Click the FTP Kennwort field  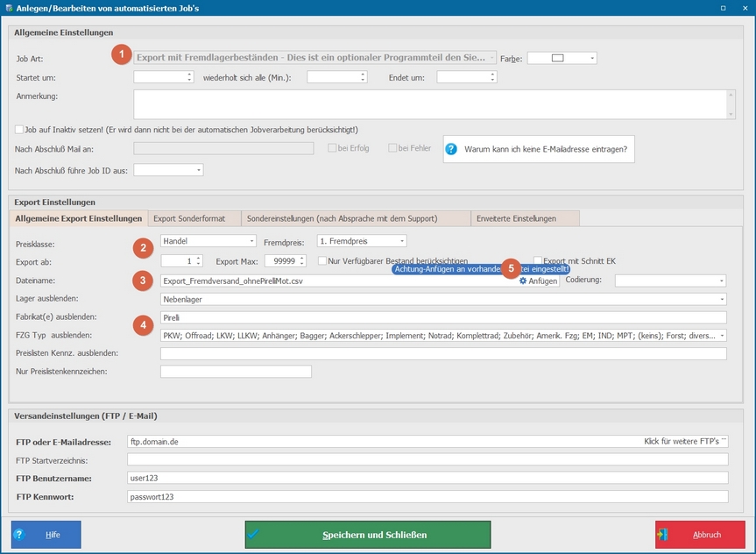(427, 496)
